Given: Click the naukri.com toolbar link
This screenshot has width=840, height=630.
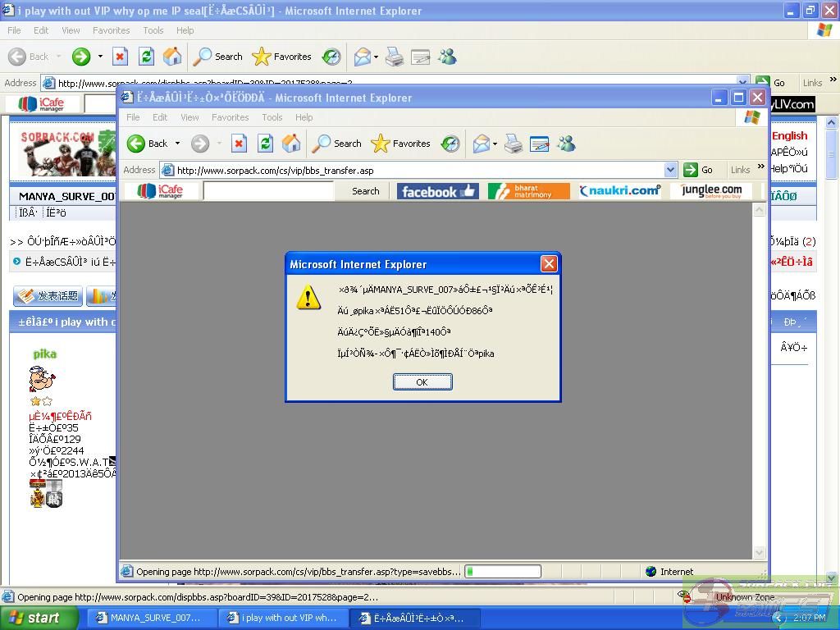Looking at the screenshot, I should pos(619,191).
